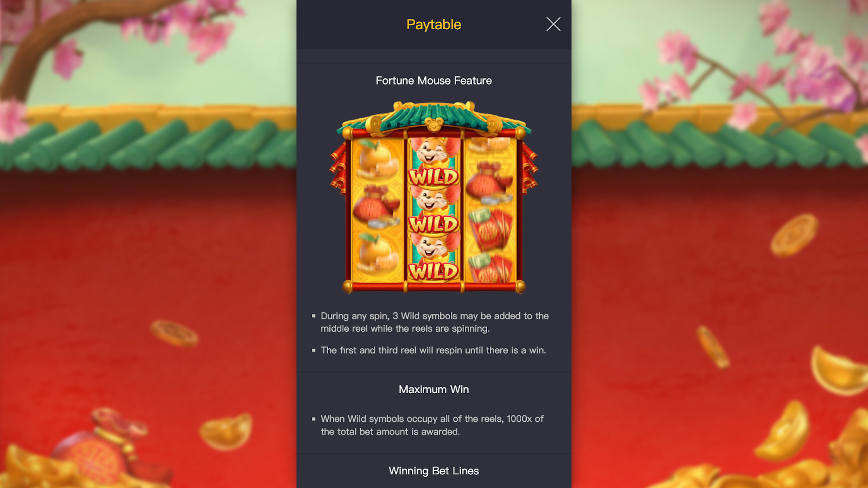Click the Fortune Mouse Feature heading
This screenshot has height=488, width=868.
[433, 80]
